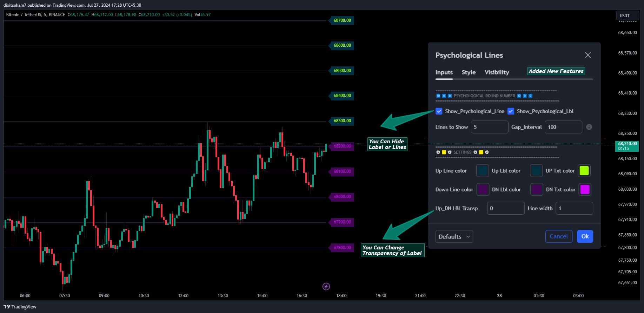Click the Vol 46.97 legend value
This screenshot has height=313, width=644.
[x=203, y=15]
